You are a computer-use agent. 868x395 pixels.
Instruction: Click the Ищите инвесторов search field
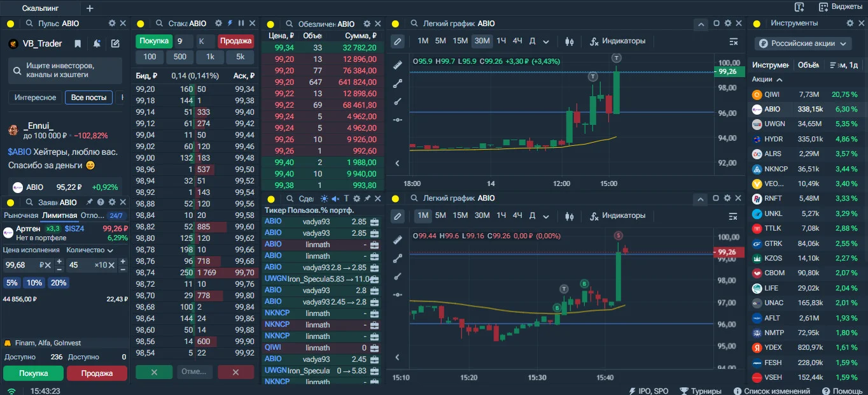tap(65, 71)
